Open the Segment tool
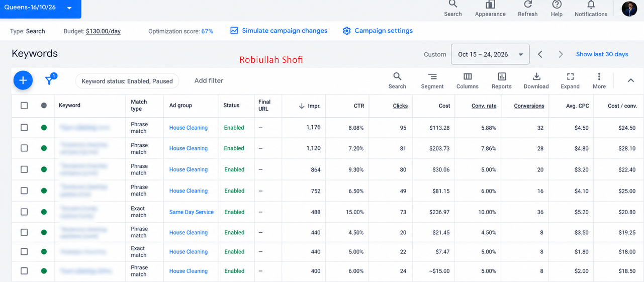 point(432,76)
